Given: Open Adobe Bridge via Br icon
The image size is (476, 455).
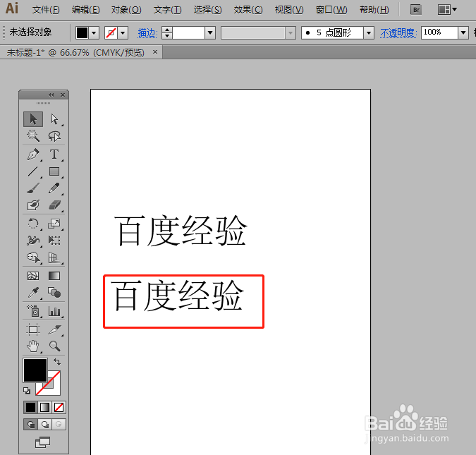Looking at the screenshot, I should pyautogui.click(x=416, y=10).
